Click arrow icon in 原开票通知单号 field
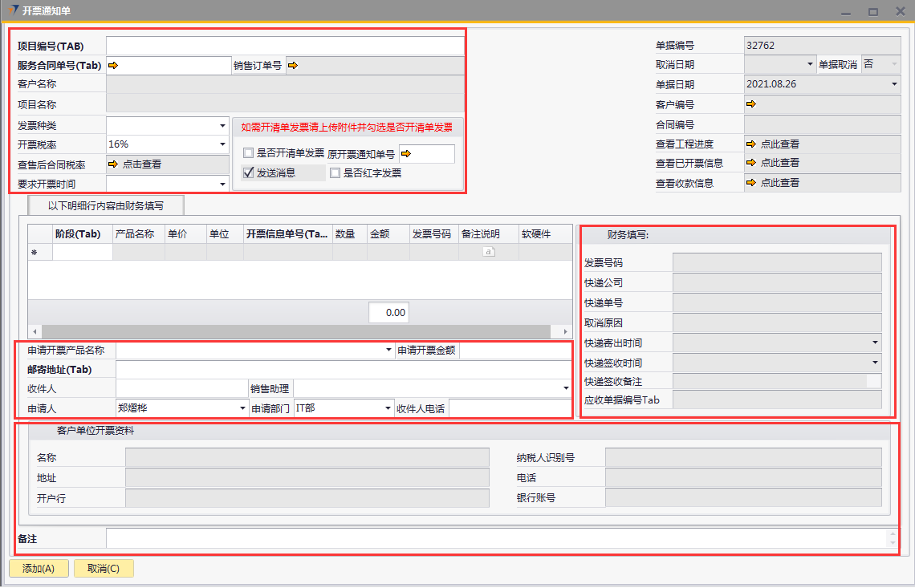Viewport: 915px width, 588px height. point(406,154)
